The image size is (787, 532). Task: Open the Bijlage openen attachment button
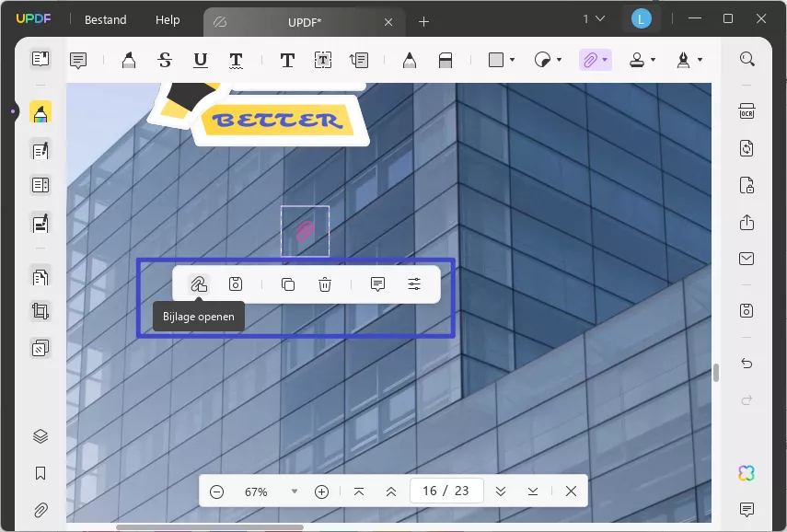click(199, 283)
